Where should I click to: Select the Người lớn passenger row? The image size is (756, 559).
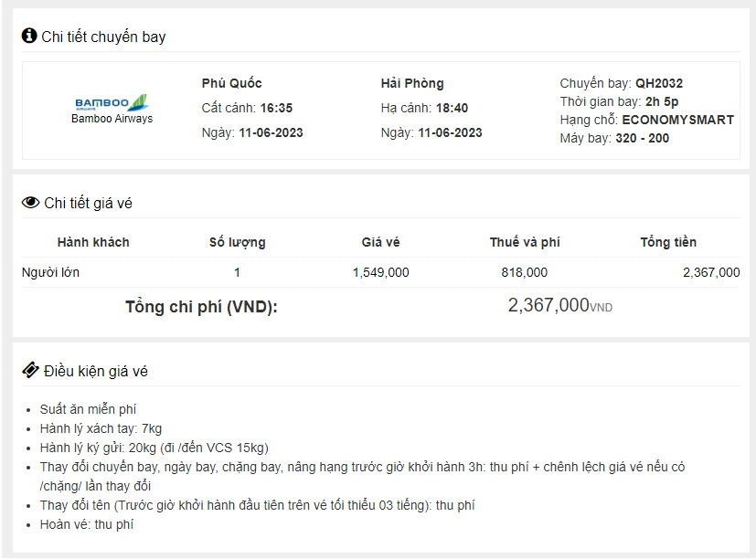click(52, 272)
